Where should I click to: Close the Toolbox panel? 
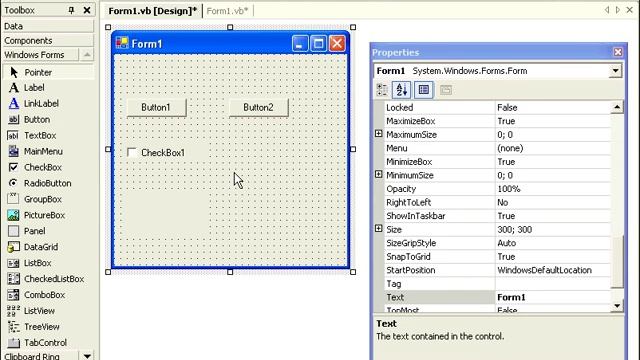(87, 10)
